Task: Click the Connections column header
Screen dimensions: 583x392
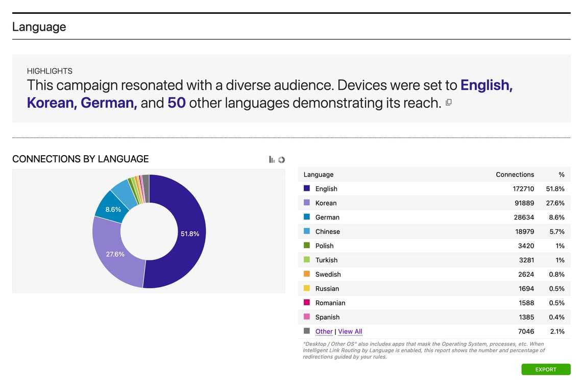Action: click(515, 175)
